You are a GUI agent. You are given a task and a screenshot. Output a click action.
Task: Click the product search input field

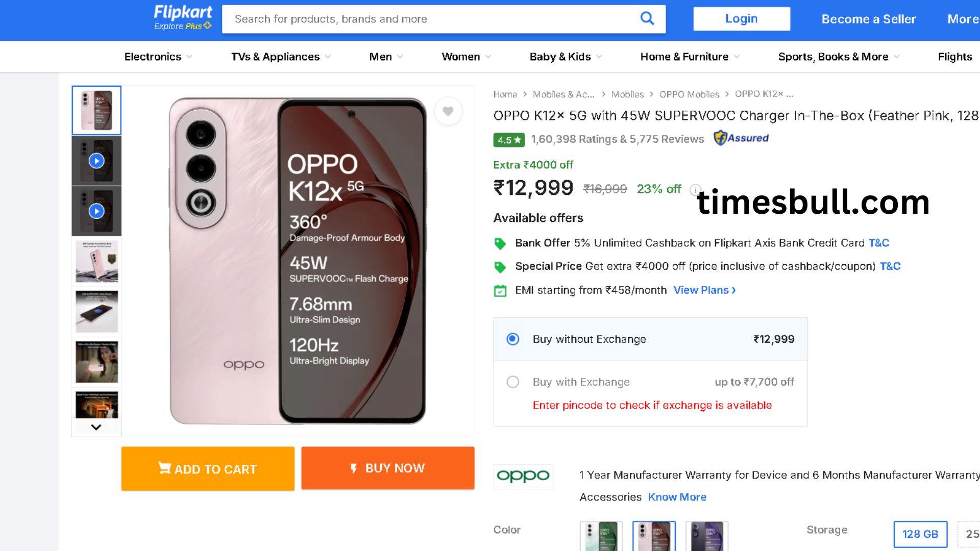(429, 19)
